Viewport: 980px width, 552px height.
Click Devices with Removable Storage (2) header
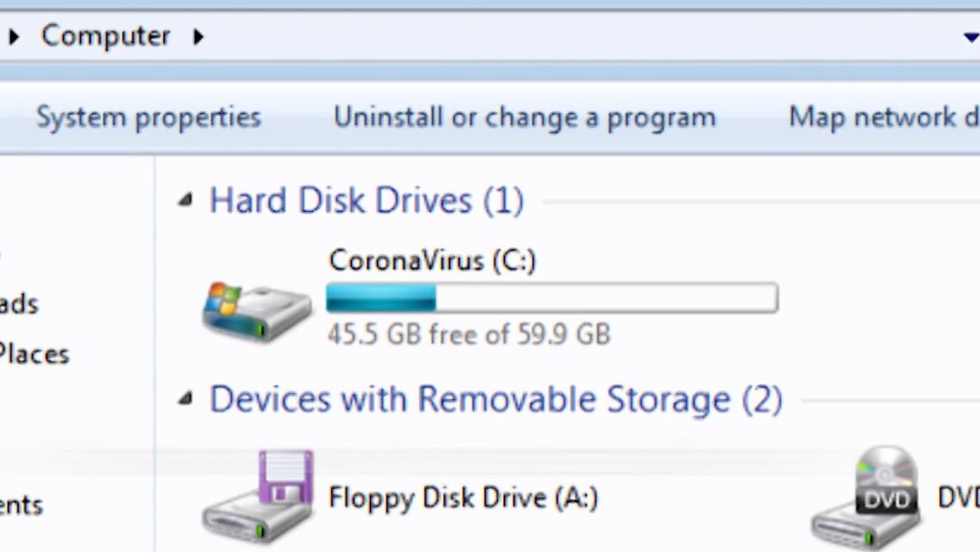click(495, 399)
